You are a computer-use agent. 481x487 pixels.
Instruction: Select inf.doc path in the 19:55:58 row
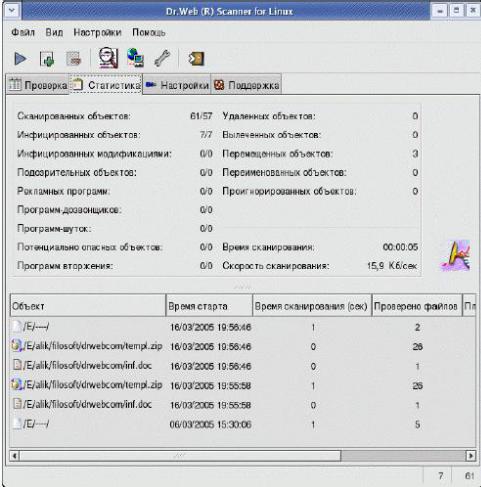87,404
